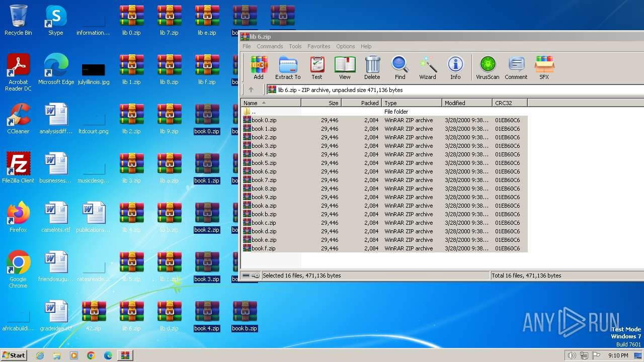Sort list by Name column header
This screenshot has width=644, height=362.
click(x=271, y=103)
